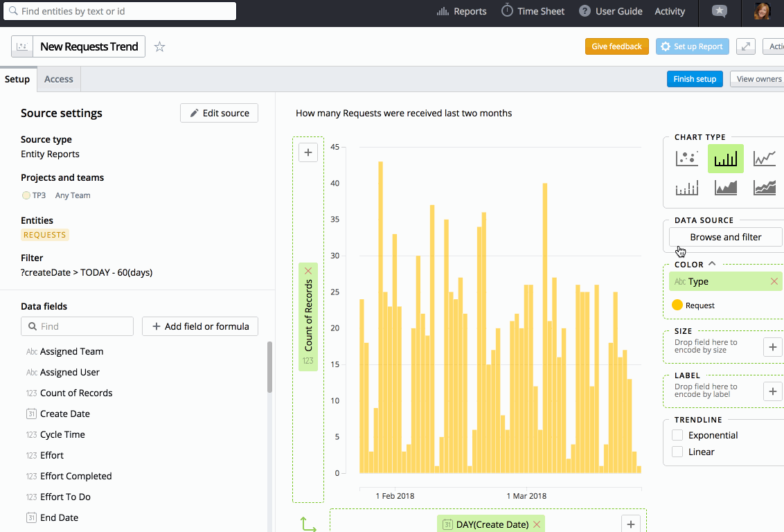This screenshot has width=784, height=532.
Task: Select the Effort To Do field
Action: 65,497
